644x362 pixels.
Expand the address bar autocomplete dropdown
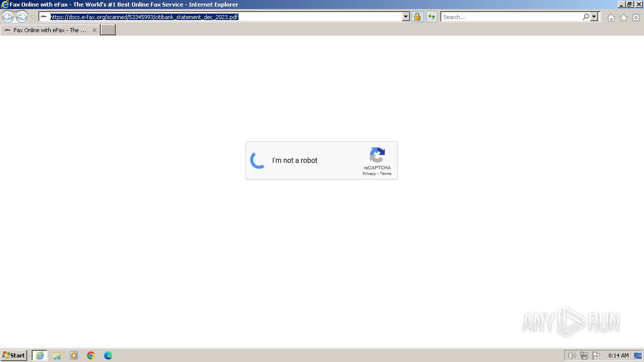pyautogui.click(x=406, y=17)
